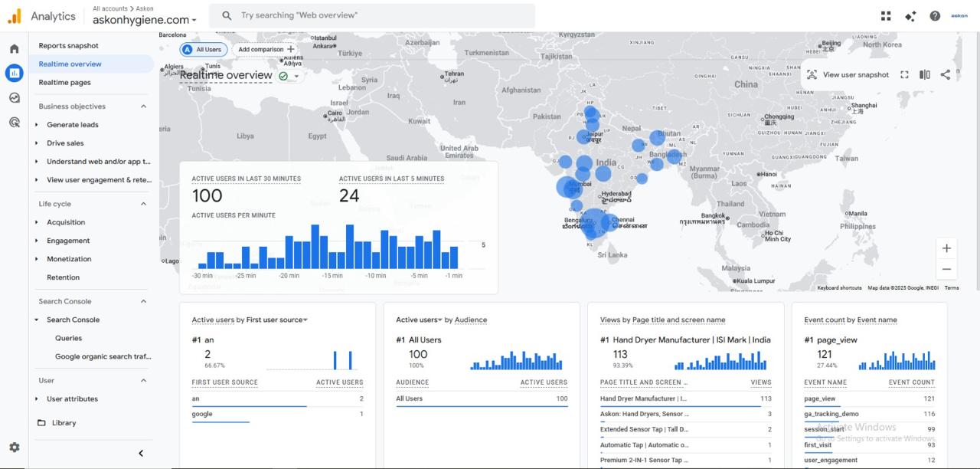Screen dimensions: 980x469
Task: Share this report icon
Action: click(946, 75)
